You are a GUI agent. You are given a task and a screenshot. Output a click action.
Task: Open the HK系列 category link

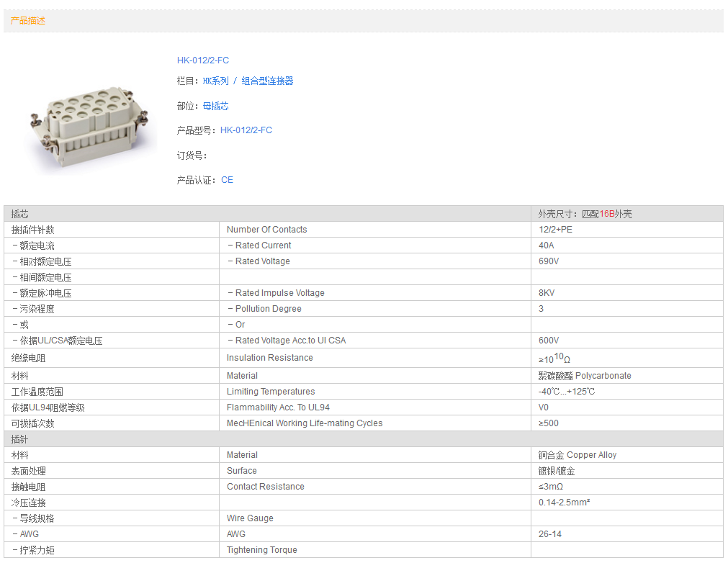click(x=215, y=81)
